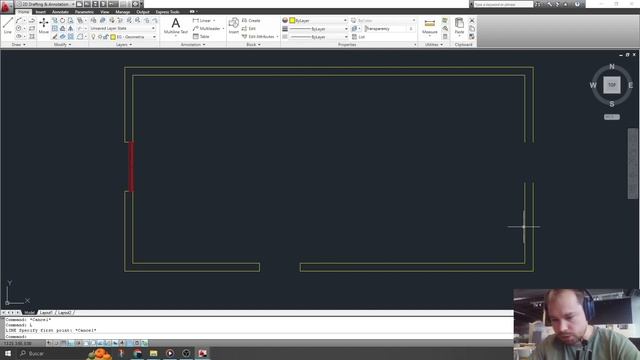This screenshot has height=360, width=640.
Task: Click the Erase tool in Modify
Action: click(x=55, y=37)
